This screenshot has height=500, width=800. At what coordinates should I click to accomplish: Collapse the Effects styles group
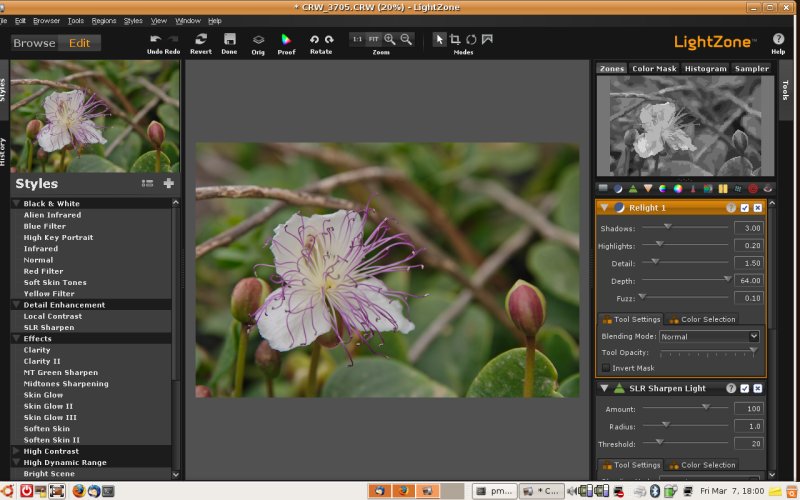(16, 338)
